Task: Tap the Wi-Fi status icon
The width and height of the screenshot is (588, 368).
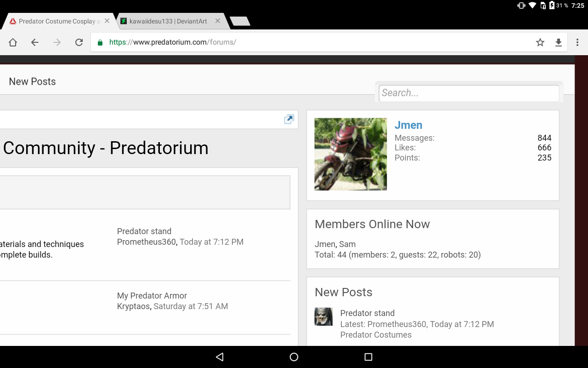Action: [x=532, y=6]
